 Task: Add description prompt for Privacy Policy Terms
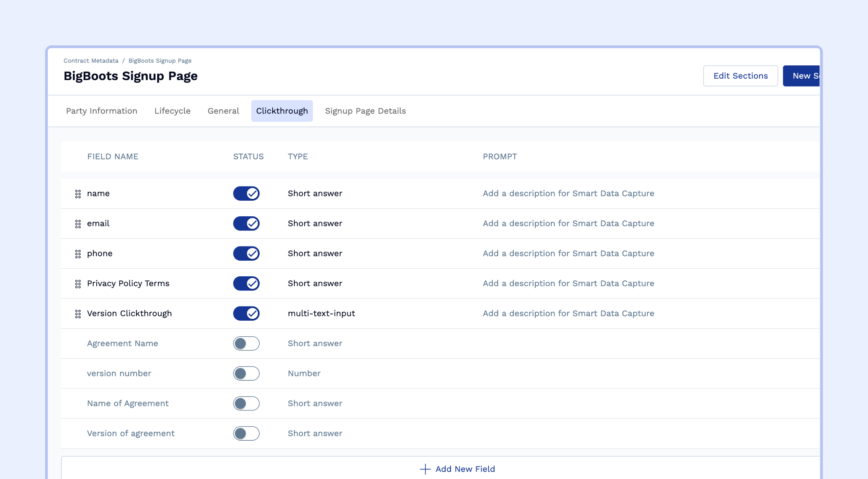[x=568, y=283]
